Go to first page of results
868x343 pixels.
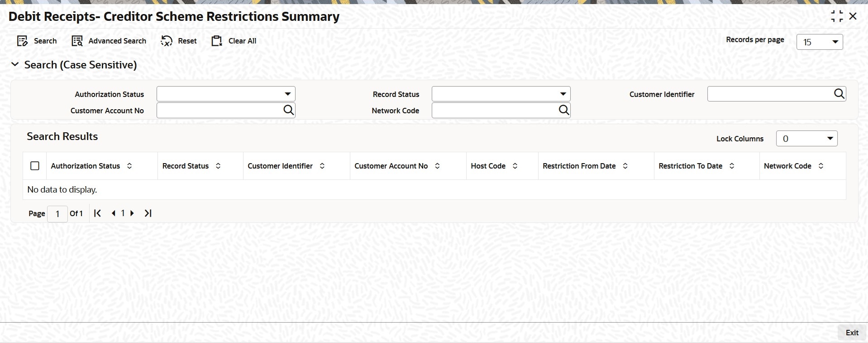coord(97,213)
